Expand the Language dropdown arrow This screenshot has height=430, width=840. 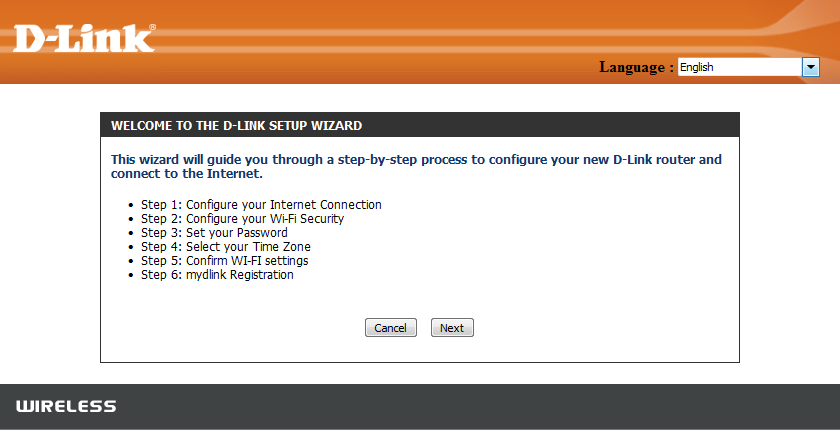tap(811, 67)
